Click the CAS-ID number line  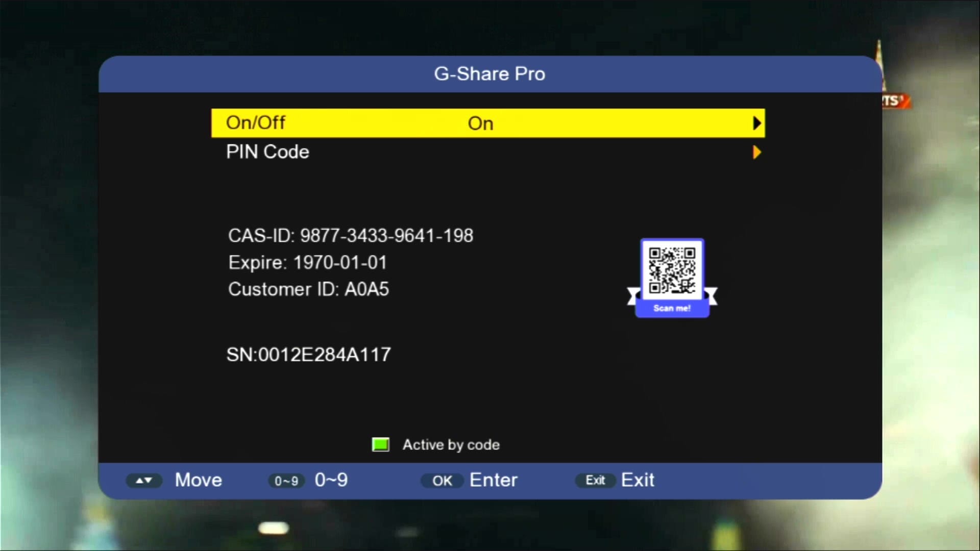click(x=351, y=236)
